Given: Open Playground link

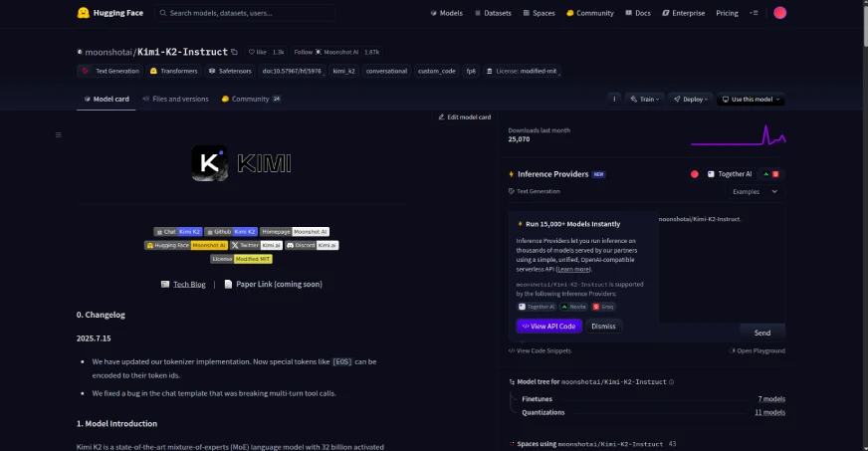Looking at the screenshot, I should coord(758,350).
